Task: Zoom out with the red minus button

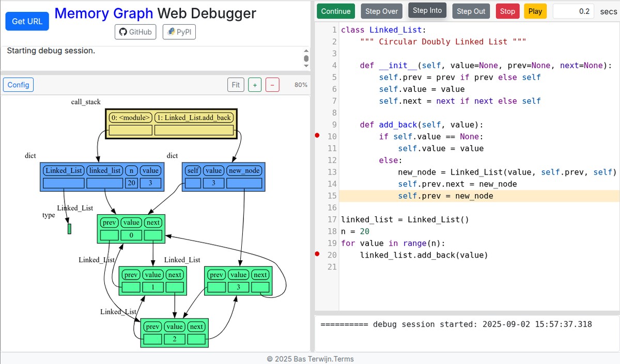Action: [x=272, y=85]
